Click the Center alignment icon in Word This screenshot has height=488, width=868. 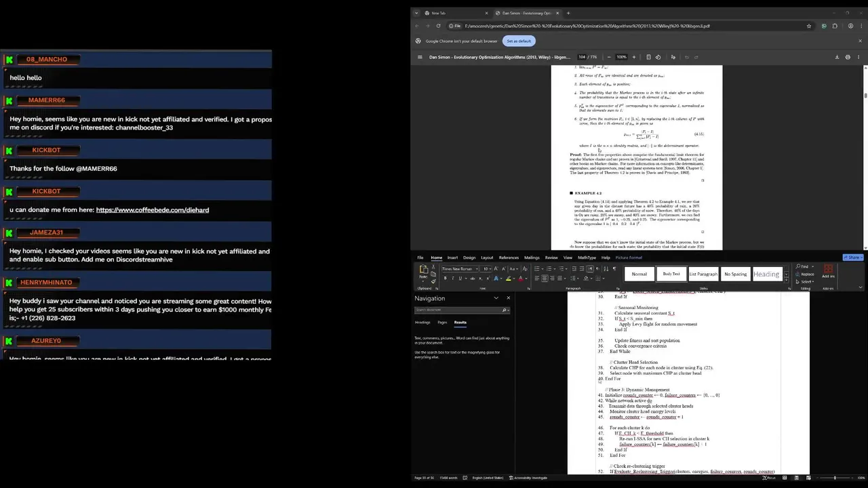[x=545, y=279]
